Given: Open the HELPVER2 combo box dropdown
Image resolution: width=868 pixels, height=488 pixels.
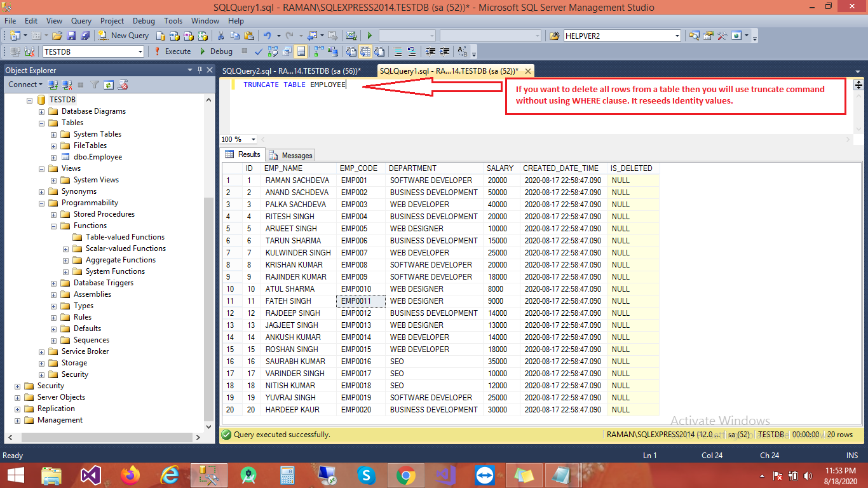Looking at the screenshot, I should (x=677, y=36).
